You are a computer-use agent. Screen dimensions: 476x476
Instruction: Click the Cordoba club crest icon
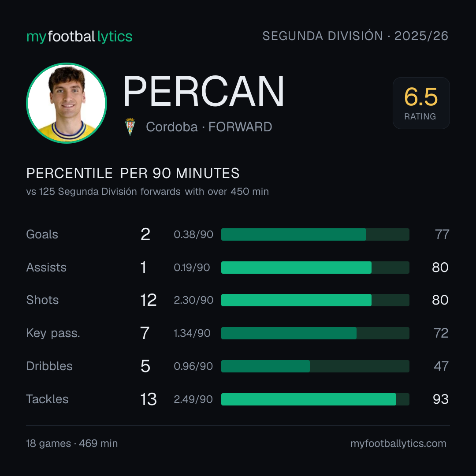click(x=130, y=126)
